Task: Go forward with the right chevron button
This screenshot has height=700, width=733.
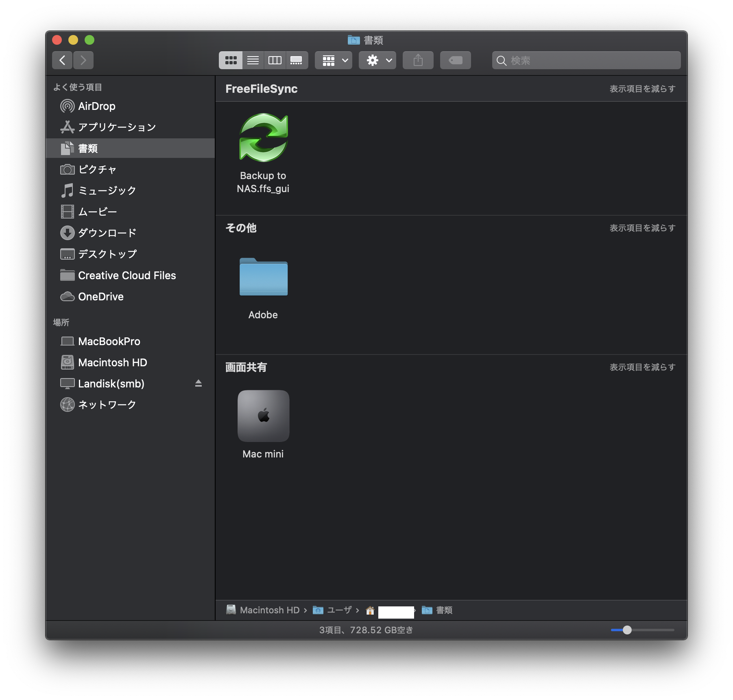Action: (x=83, y=60)
